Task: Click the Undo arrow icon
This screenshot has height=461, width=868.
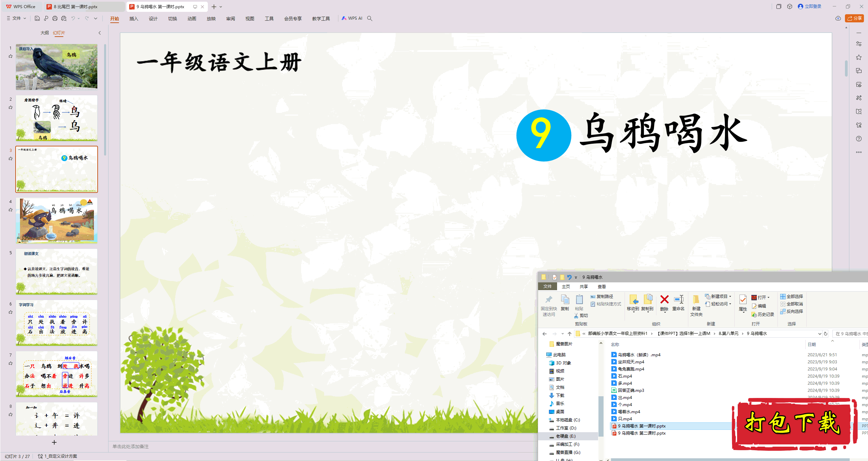Action: tap(73, 18)
